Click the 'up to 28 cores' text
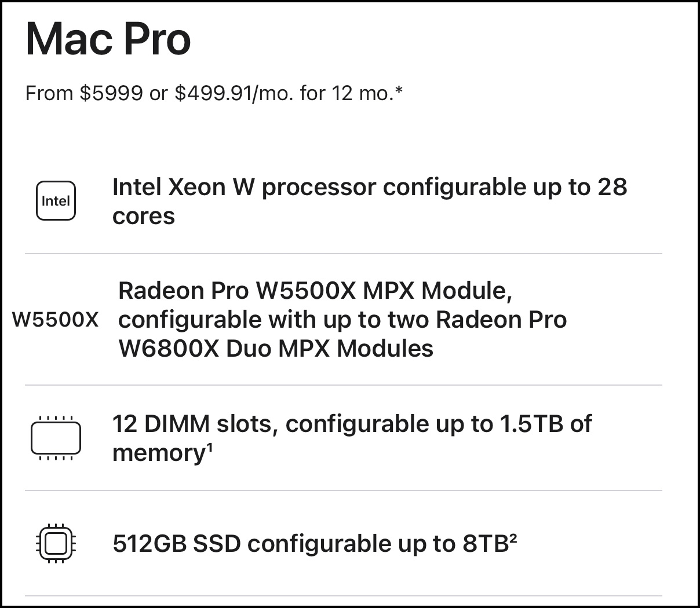Image resolution: width=700 pixels, height=608 pixels. [x=370, y=202]
